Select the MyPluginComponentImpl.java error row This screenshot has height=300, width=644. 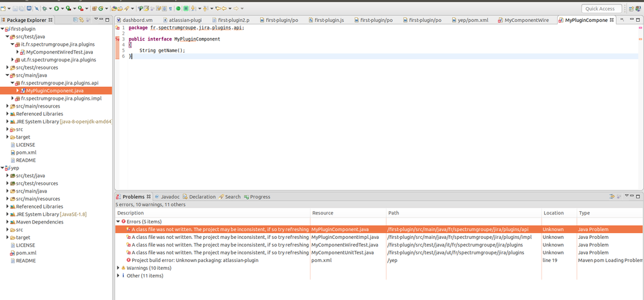coord(378,237)
